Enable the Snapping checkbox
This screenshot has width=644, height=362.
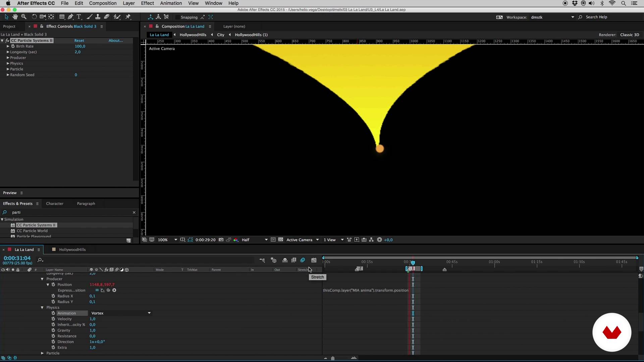177,17
